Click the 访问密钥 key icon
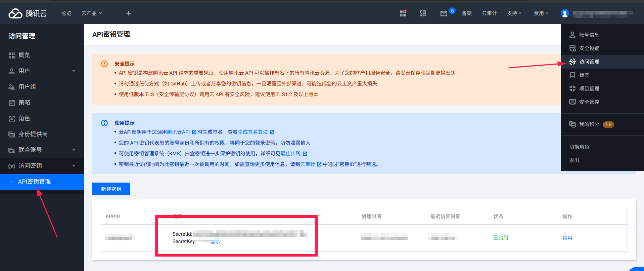644x271 pixels. point(12,166)
